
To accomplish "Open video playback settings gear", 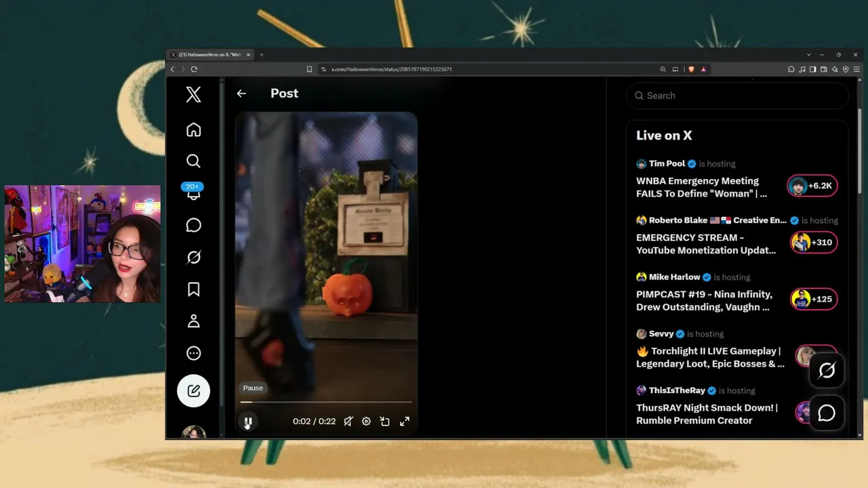I will [x=366, y=422].
